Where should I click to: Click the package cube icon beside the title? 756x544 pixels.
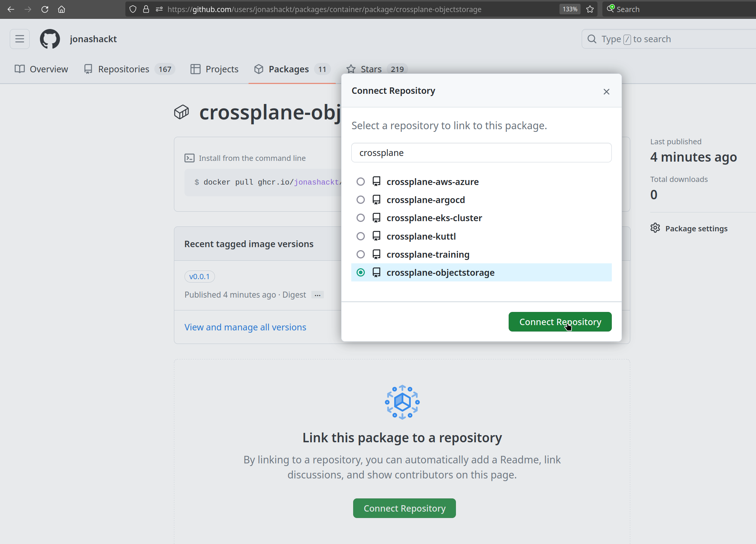181,112
